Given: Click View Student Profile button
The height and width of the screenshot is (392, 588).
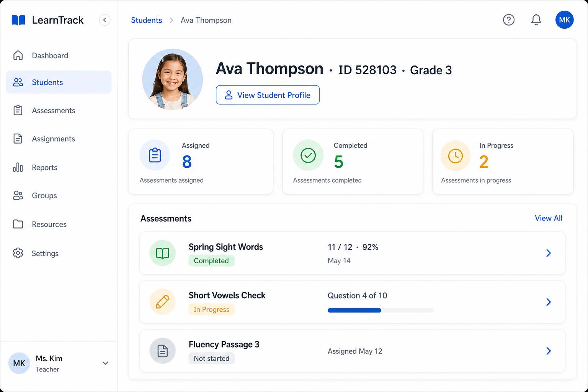Looking at the screenshot, I should tap(268, 95).
